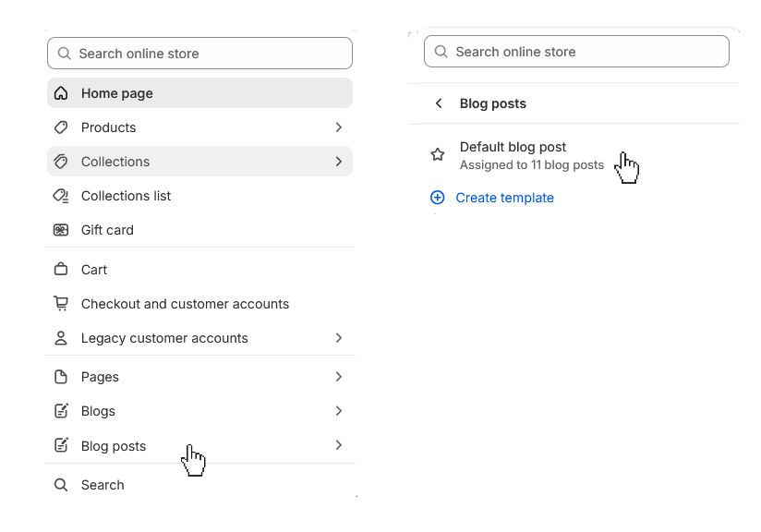Open Legacy customer accounts entry

pyautogui.click(x=199, y=338)
